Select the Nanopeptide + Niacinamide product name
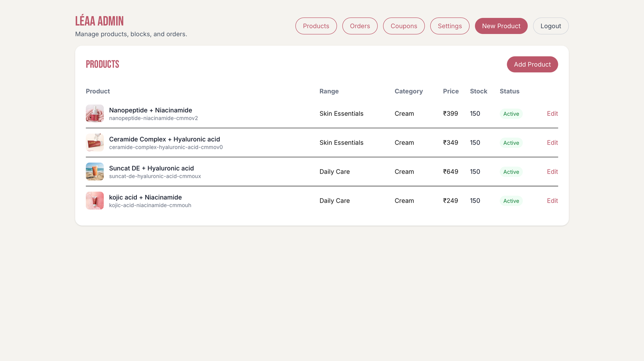This screenshot has height=361, width=644. point(151,110)
